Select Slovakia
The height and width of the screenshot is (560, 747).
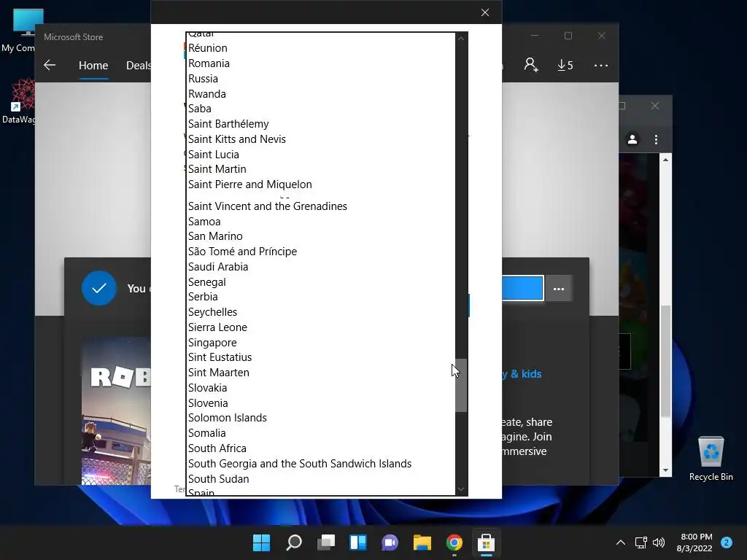(320, 388)
